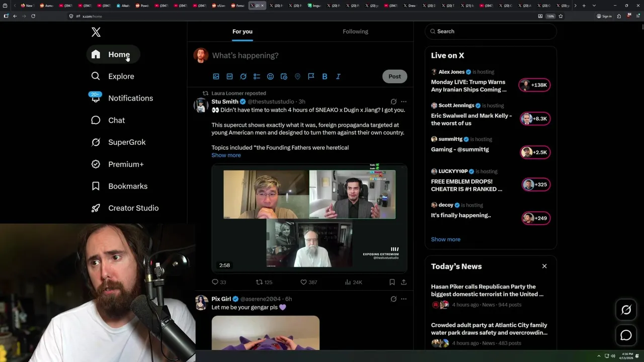Switch to the Following tab
The width and height of the screenshot is (644, 362).
click(x=355, y=31)
